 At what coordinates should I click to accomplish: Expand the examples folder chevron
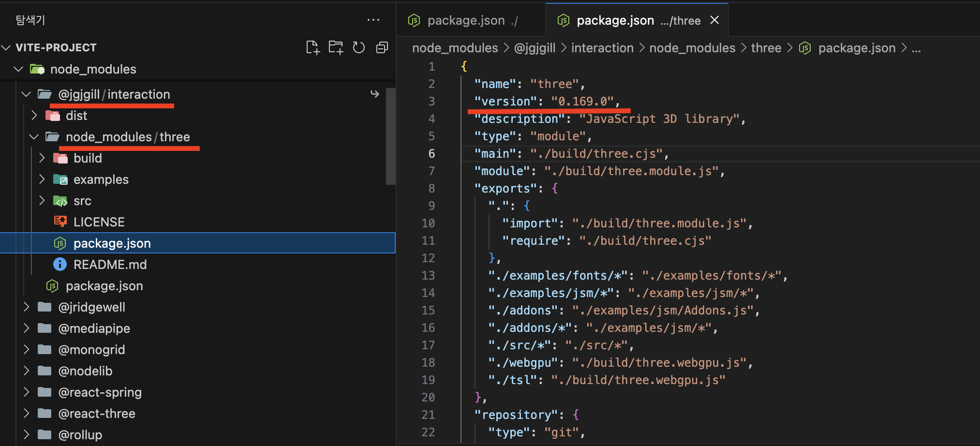[42, 179]
